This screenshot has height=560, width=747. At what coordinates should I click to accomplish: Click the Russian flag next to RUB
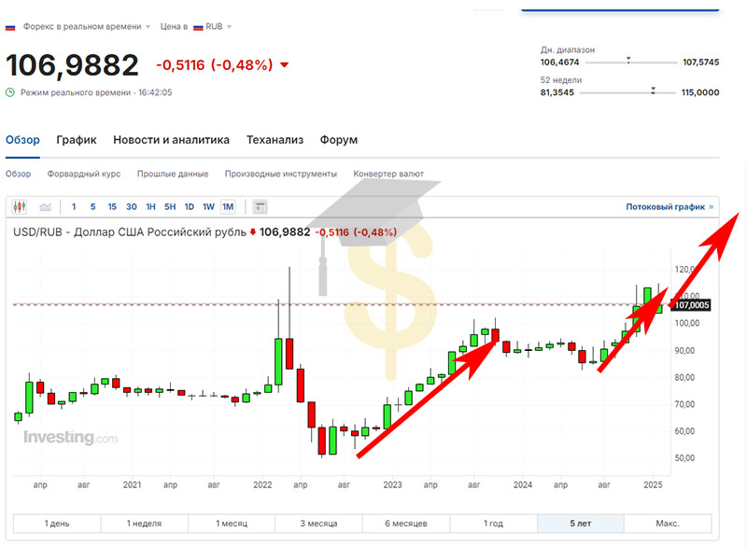198,27
